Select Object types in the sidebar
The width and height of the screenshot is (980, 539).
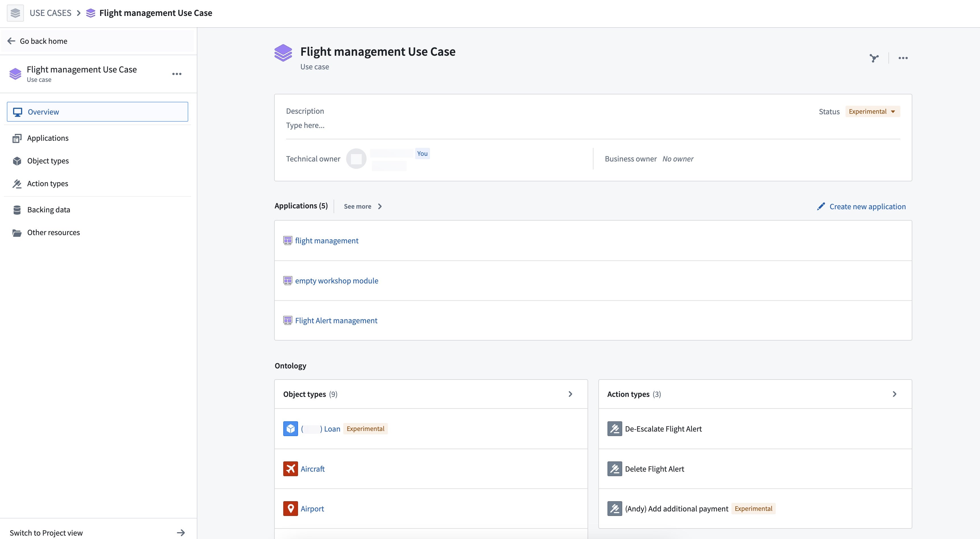[x=97, y=161]
